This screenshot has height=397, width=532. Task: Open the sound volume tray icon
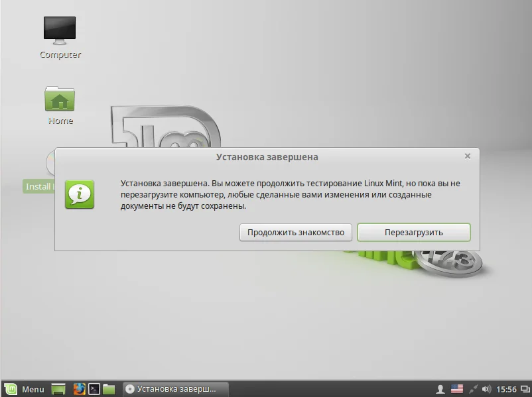point(486,389)
